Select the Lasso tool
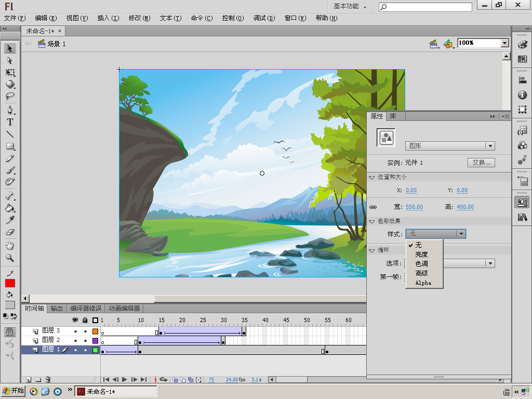 pyautogui.click(x=10, y=96)
